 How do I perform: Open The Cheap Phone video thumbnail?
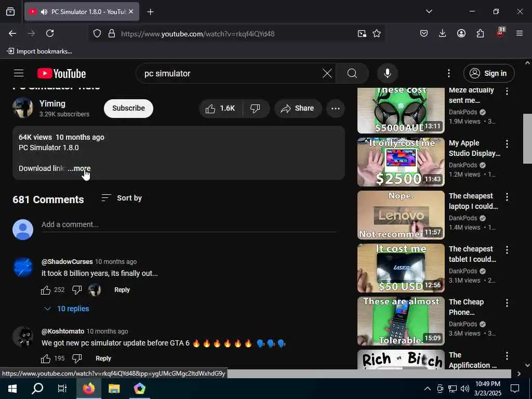(x=401, y=321)
